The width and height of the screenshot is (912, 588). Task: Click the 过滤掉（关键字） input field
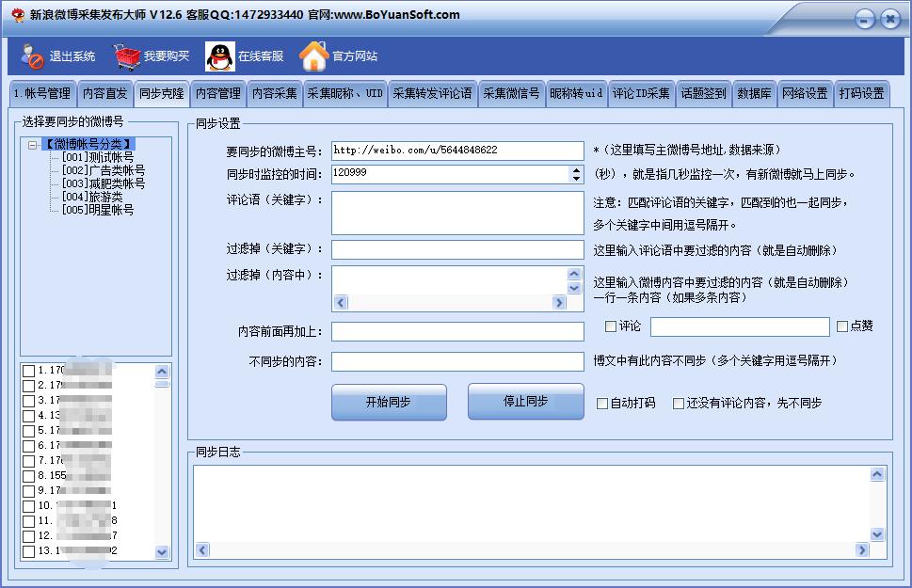[457, 249]
